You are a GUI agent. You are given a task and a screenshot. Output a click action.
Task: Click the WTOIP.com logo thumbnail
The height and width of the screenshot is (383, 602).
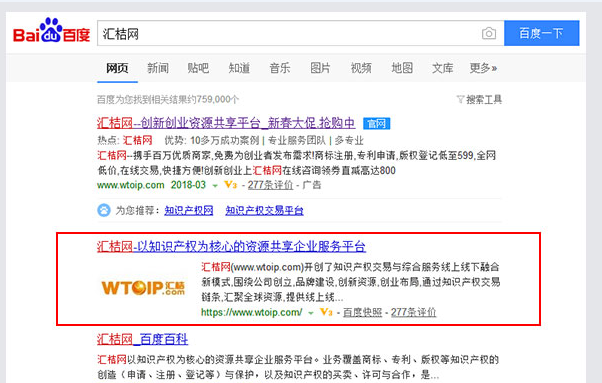click(143, 288)
